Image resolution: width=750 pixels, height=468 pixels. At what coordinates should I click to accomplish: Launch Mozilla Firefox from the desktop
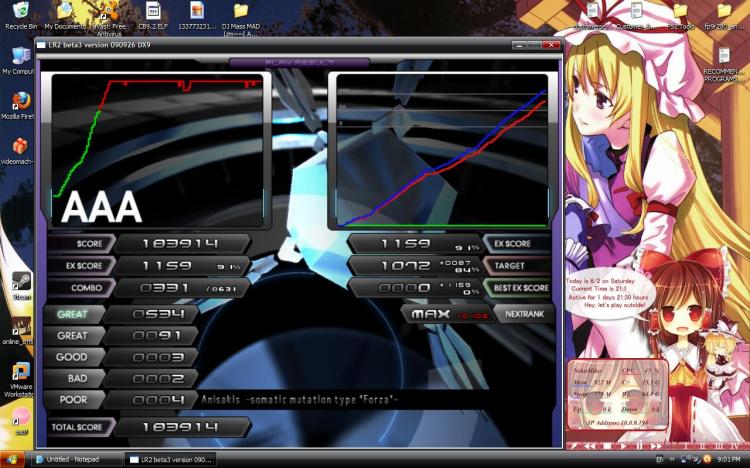(x=19, y=103)
